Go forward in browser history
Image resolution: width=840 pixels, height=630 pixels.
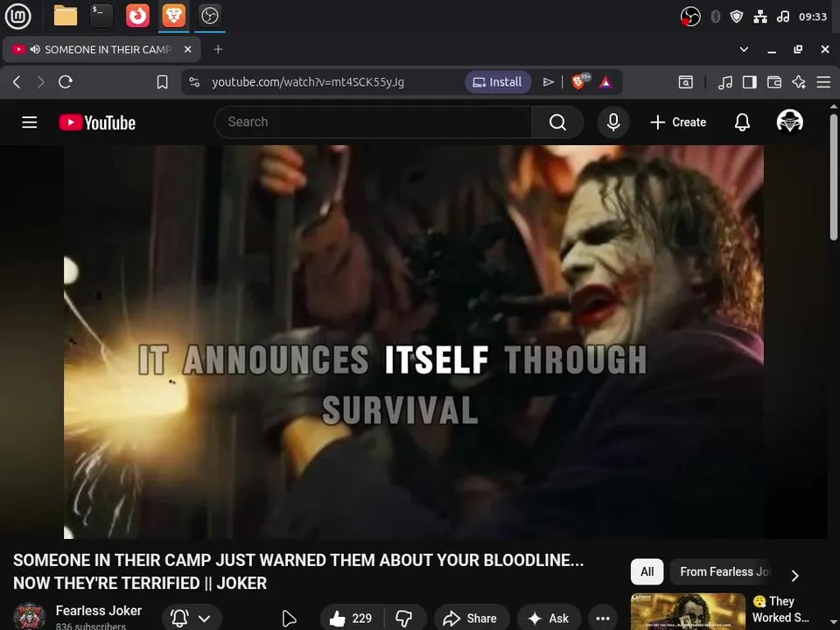tap(41, 82)
